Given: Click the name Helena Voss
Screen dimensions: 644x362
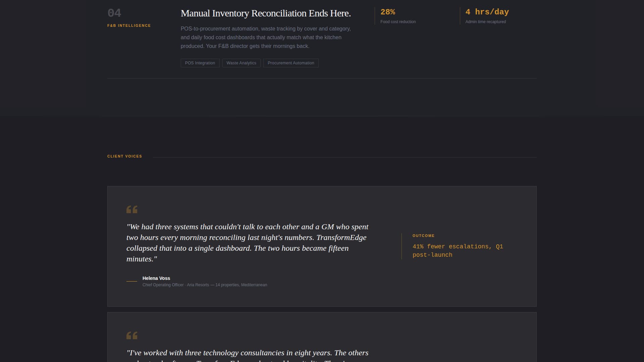Looking at the screenshot, I should [x=156, y=278].
